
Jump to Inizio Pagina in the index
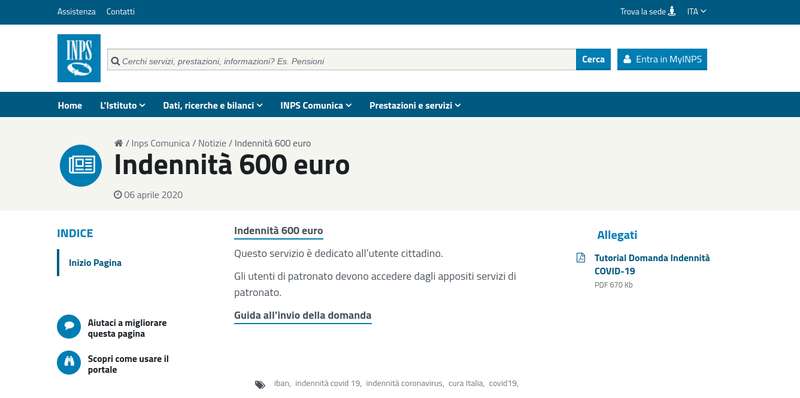[x=95, y=263]
